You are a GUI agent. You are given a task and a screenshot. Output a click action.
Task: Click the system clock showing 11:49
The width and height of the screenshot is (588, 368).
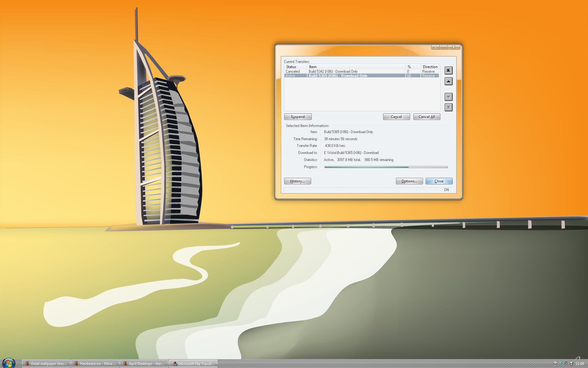579,364
